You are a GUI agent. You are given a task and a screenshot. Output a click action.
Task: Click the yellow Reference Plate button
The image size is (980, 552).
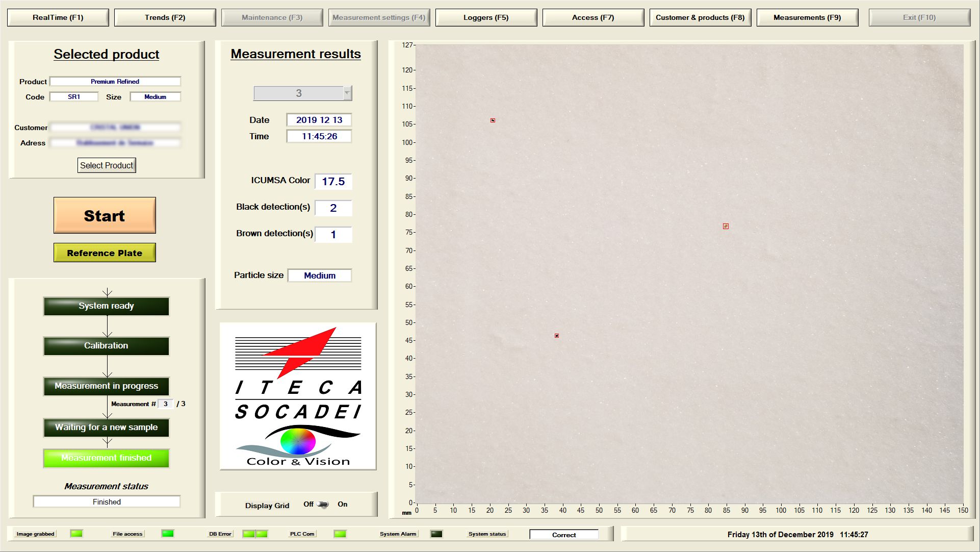point(105,253)
